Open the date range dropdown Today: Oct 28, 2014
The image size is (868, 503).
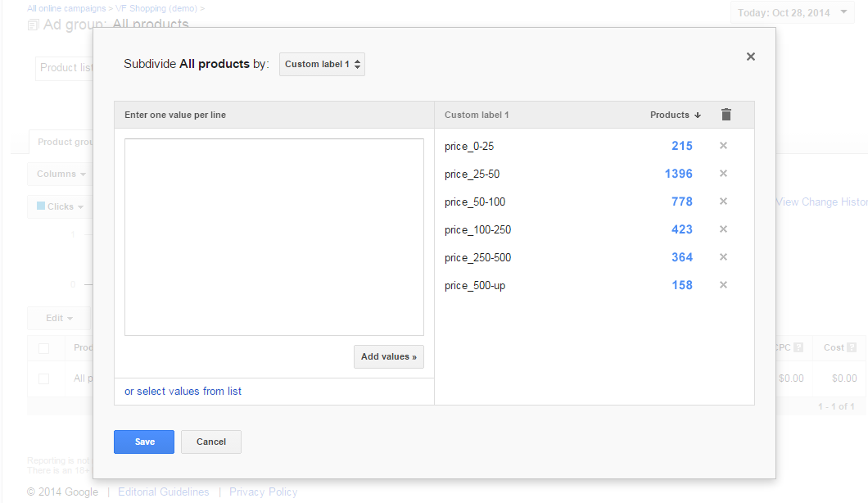(x=792, y=13)
